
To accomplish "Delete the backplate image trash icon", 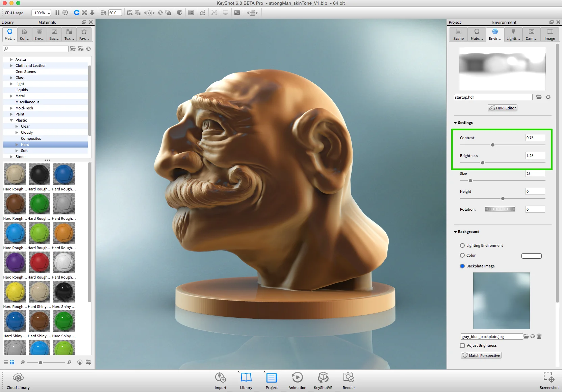I will [x=539, y=336].
